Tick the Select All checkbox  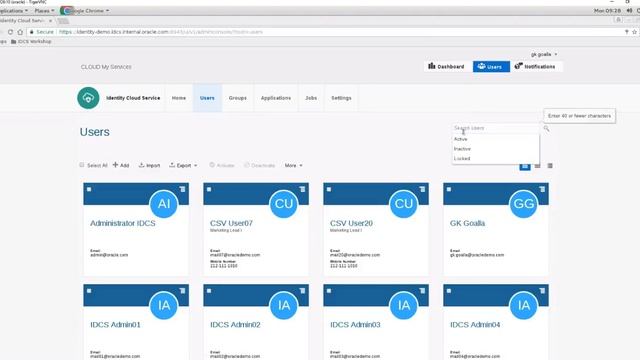pyautogui.click(x=82, y=165)
